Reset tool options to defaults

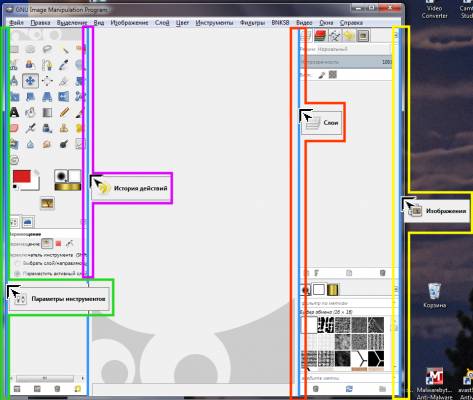77,389
